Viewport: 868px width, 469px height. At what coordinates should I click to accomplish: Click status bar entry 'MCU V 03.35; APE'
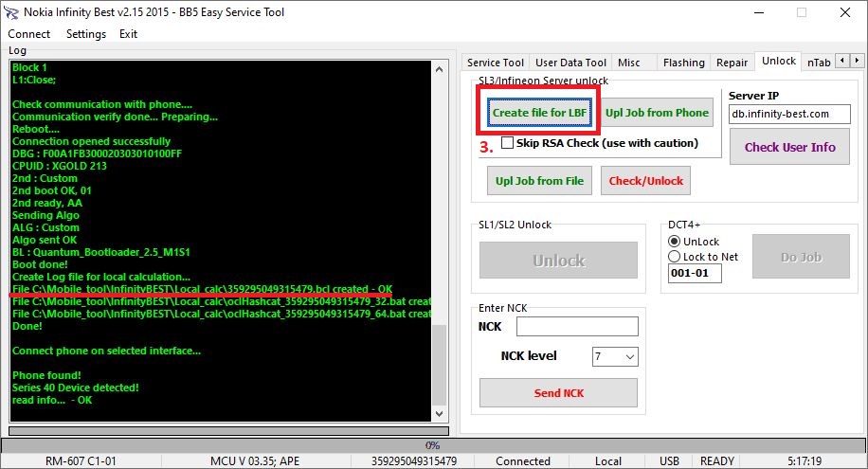coord(255,461)
